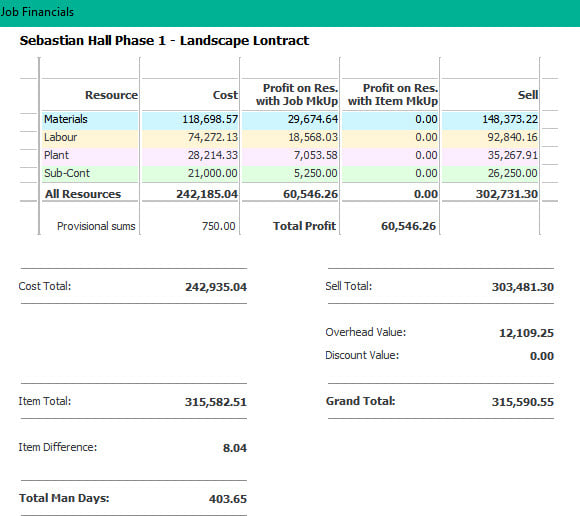The image size is (580, 516).
Task: Click the Resource column header
Action: click(111, 95)
